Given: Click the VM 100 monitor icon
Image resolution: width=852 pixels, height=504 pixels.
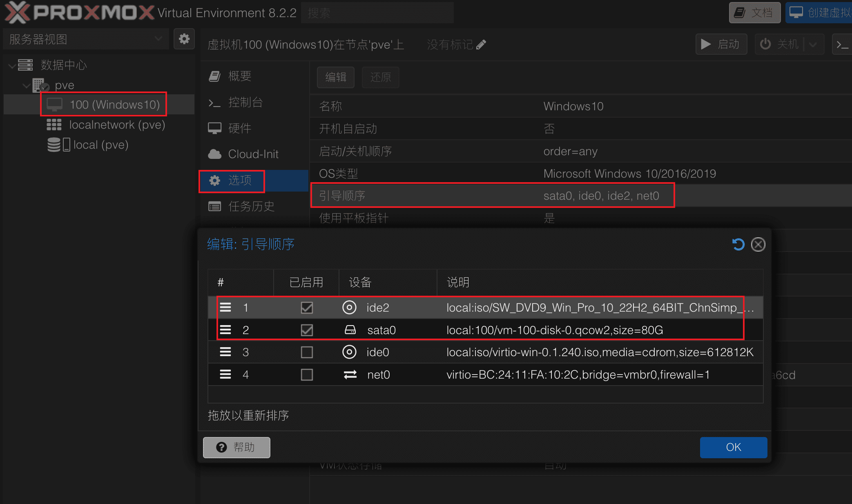Looking at the screenshot, I should [x=54, y=105].
